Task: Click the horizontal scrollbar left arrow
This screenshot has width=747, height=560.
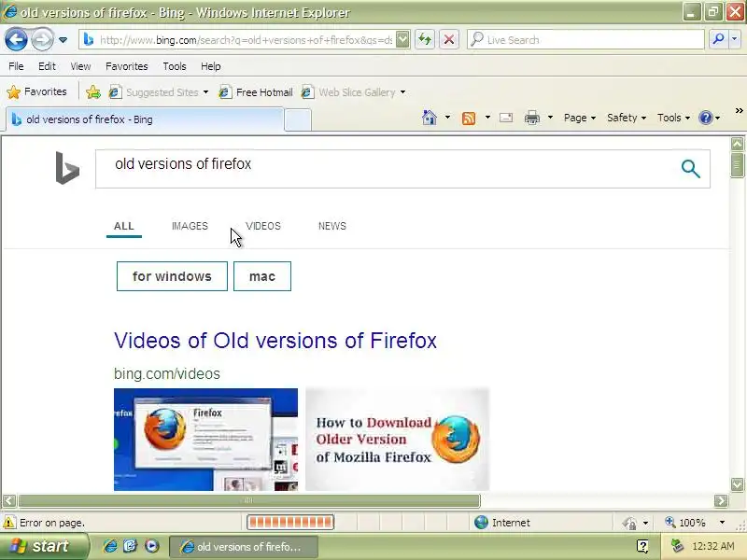Action: coord(9,500)
